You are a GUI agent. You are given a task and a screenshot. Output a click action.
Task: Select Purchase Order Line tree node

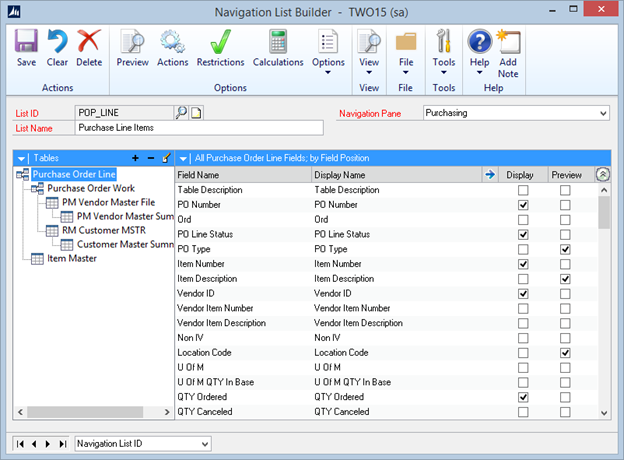point(74,174)
